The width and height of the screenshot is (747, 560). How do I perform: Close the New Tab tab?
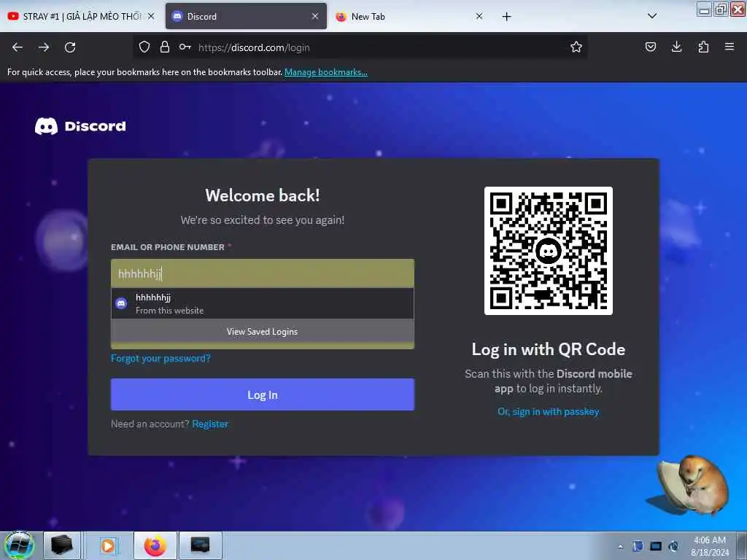(479, 16)
